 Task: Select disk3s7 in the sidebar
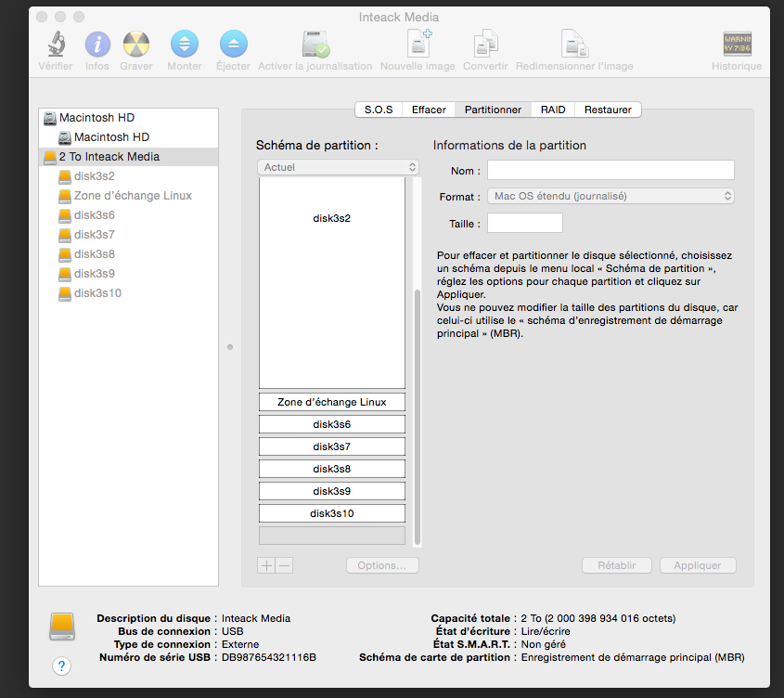[x=128, y=235]
